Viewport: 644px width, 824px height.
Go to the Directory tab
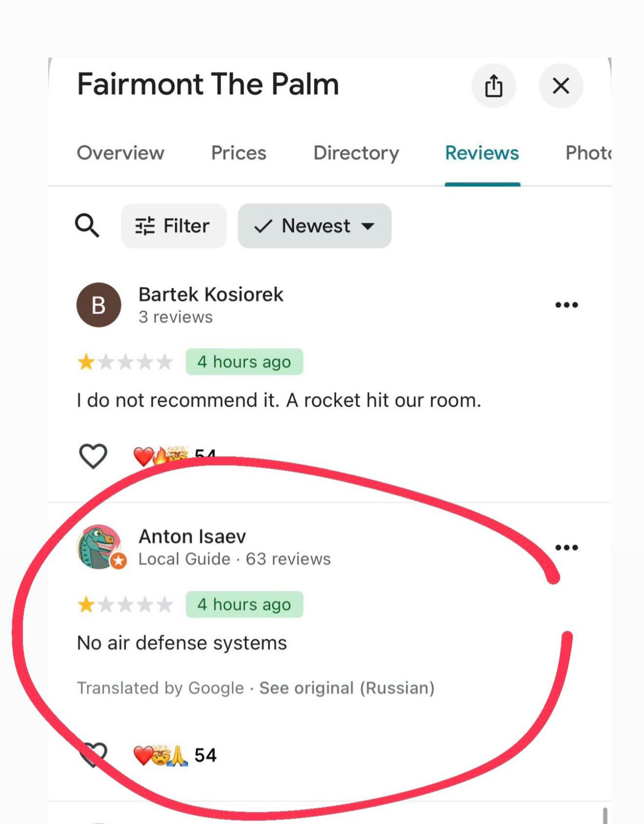[356, 153]
